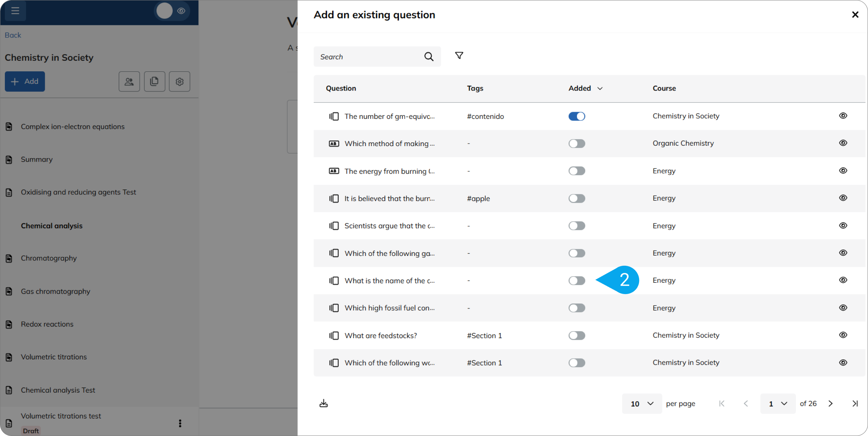Enable toggle for 'What is the name of the c'

(x=577, y=280)
